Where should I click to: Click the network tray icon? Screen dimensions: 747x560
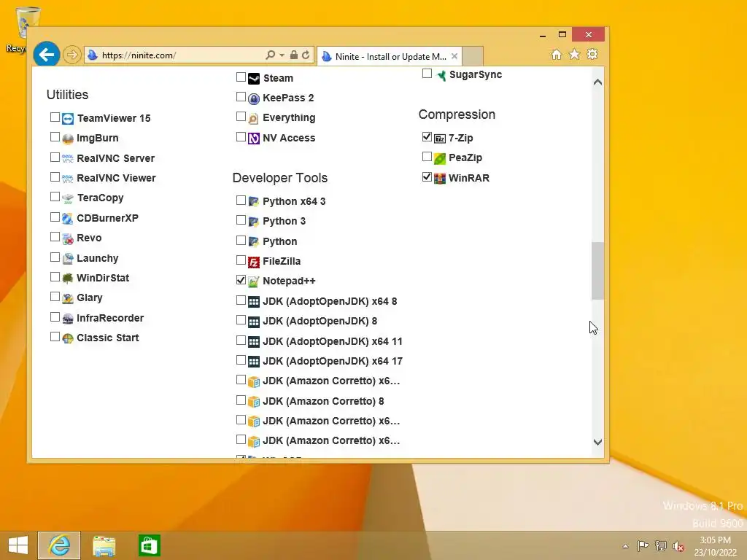tap(661, 546)
